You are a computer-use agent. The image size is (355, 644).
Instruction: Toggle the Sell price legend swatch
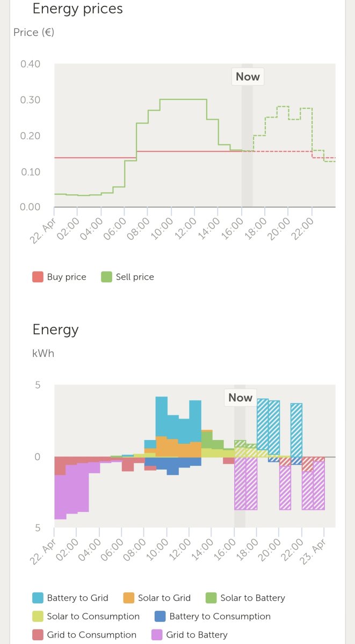[106, 277]
